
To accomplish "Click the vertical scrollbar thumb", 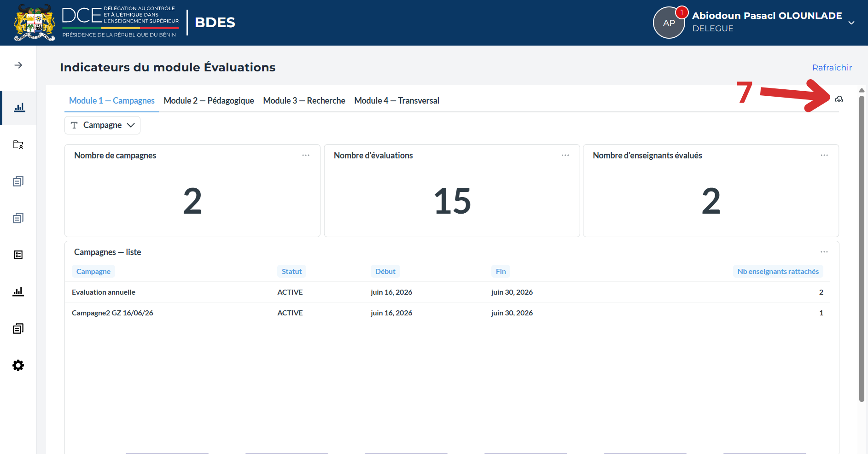I will (862, 249).
